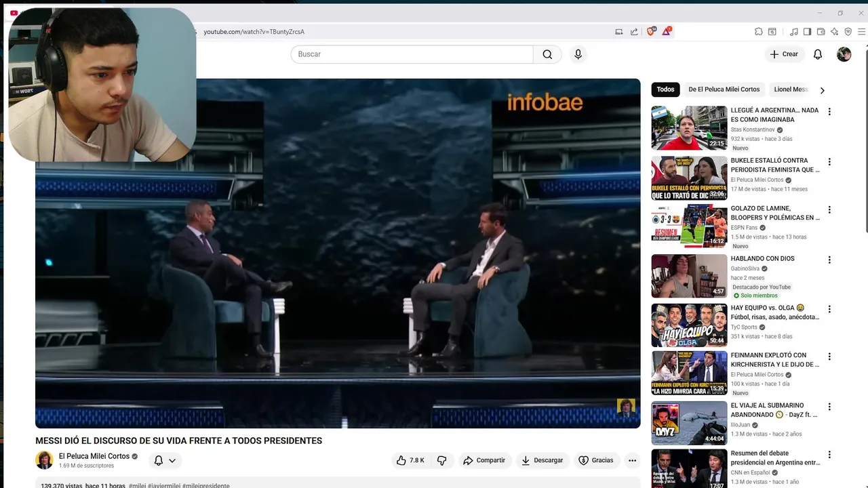Screen dimensions: 868x488
Task: Open the YouTube account avatar menu
Action: click(x=844, y=54)
